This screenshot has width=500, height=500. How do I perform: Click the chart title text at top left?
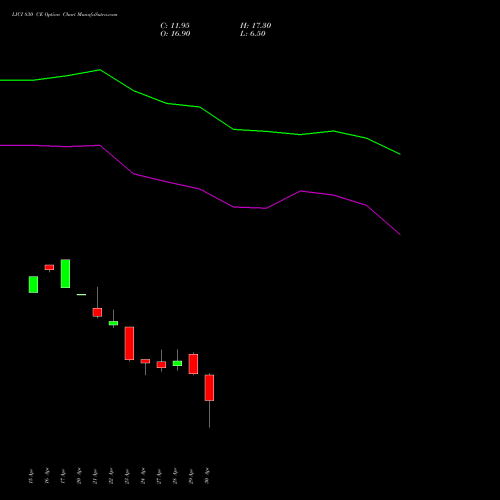click(x=64, y=14)
